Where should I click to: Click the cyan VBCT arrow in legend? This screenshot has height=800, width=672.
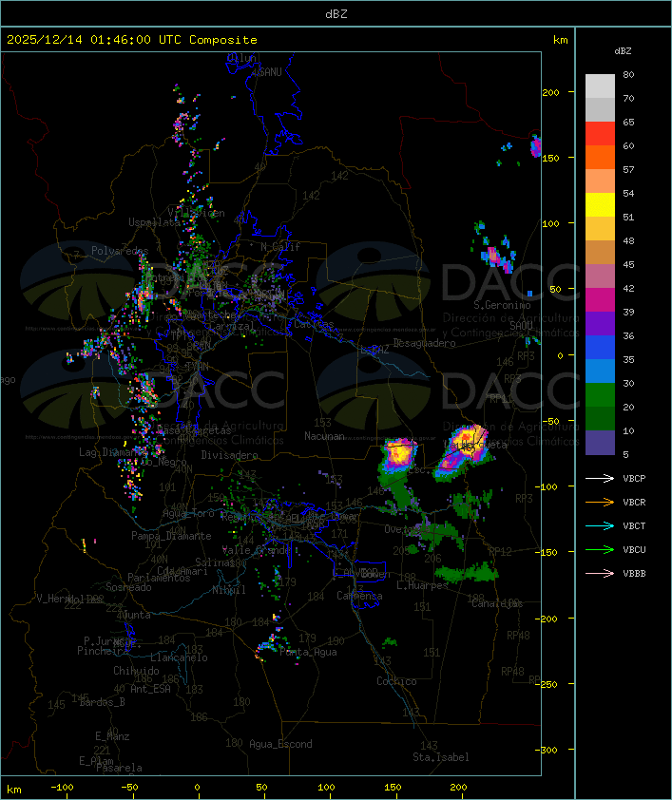tap(600, 525)
